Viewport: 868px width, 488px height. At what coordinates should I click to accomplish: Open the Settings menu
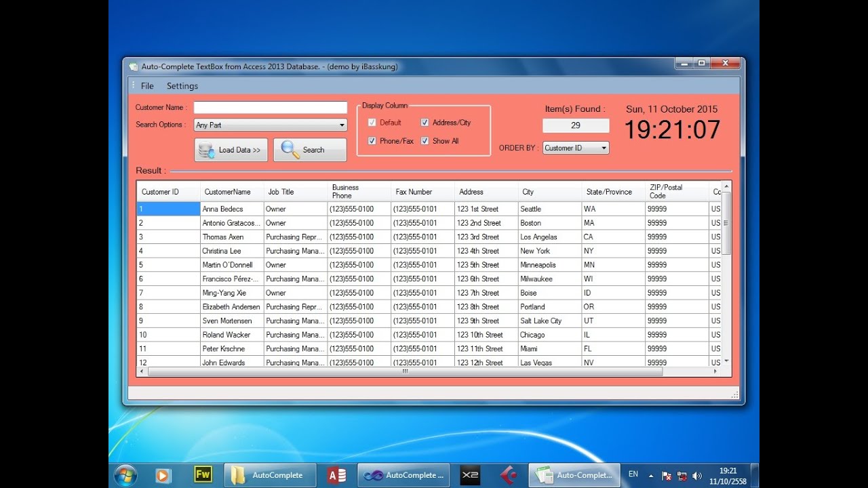tap(182, 86)
